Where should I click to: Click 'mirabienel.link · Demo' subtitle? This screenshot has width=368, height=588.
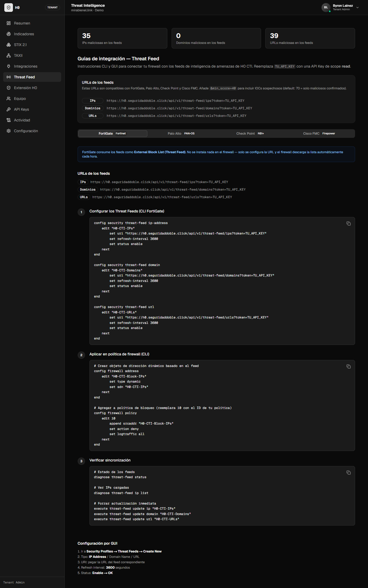[x=87, y=10]
